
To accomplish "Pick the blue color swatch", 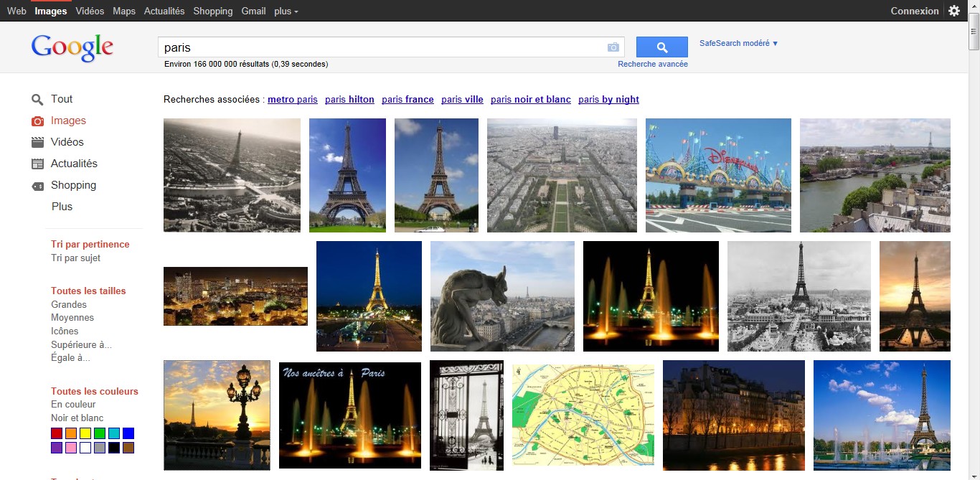I will click(128, 433).
